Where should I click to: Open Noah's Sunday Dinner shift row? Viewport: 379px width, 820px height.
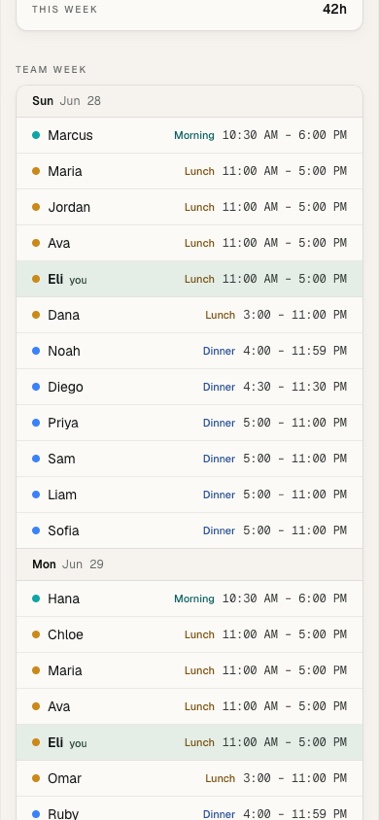[x=189, y=351]
